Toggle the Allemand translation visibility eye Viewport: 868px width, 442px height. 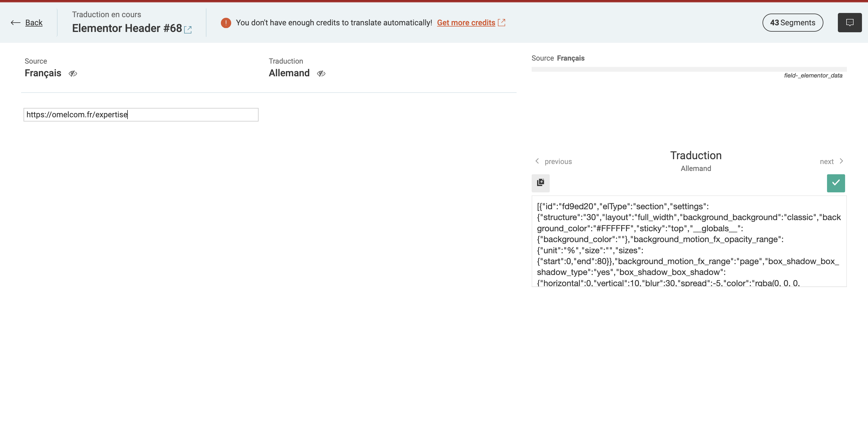tap(321, 74)
